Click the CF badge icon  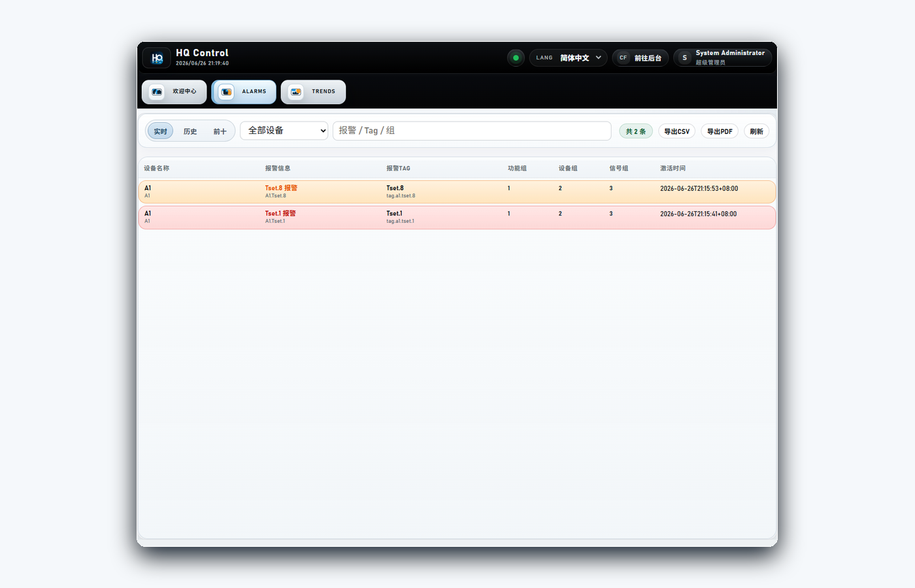click(623, 58)
